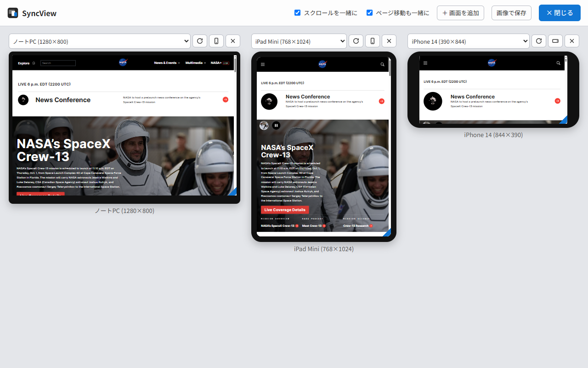
Task: Open the iPad Mini (768×1024) device dropdown
Action: (x=299, y=41)
